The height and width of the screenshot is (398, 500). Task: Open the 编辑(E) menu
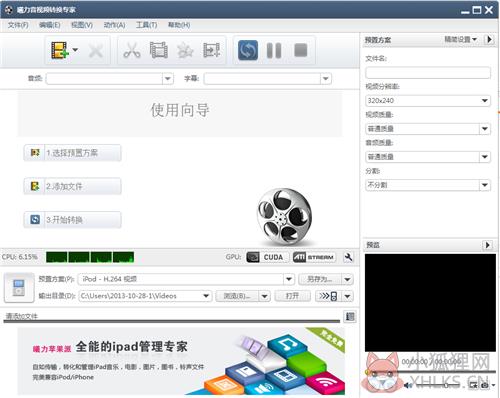pos(50,25)
